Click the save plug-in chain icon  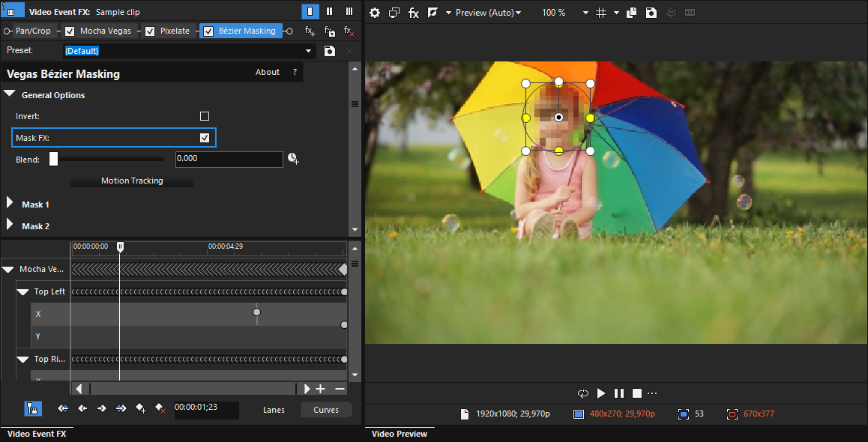point(329,31)
